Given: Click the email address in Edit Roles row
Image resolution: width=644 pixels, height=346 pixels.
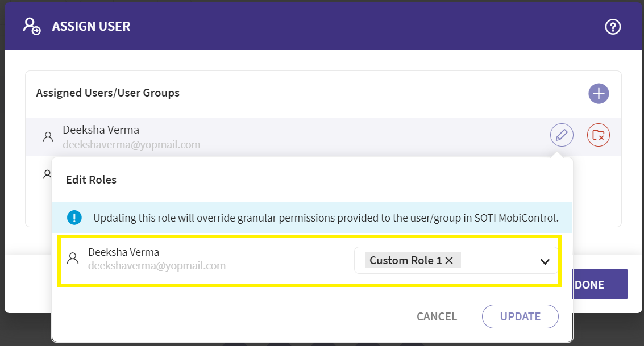Looking at the screenshot, I should 157,265.
